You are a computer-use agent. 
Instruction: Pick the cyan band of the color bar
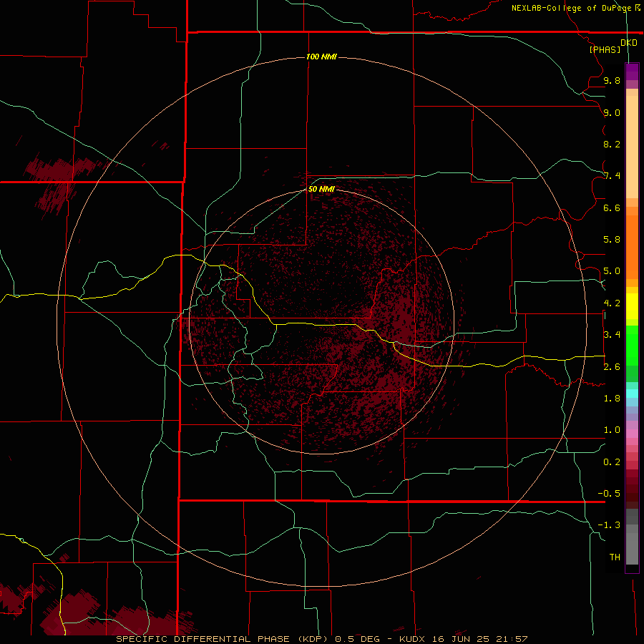click(632, 394)
